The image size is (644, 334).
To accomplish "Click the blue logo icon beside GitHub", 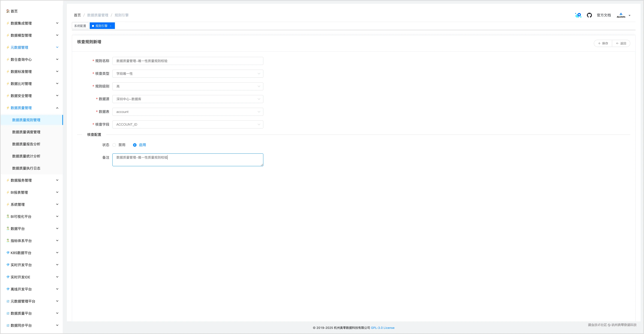I will coord(578,15).
